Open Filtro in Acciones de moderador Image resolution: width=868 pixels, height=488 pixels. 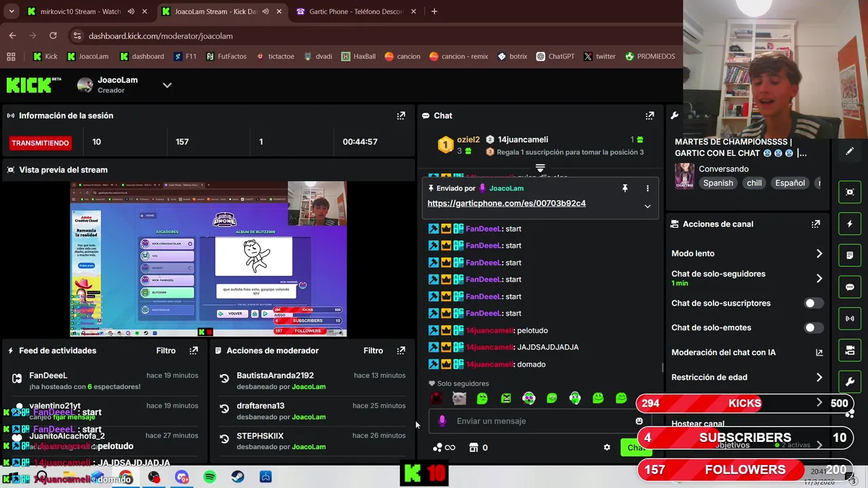(x=373, y=350)
